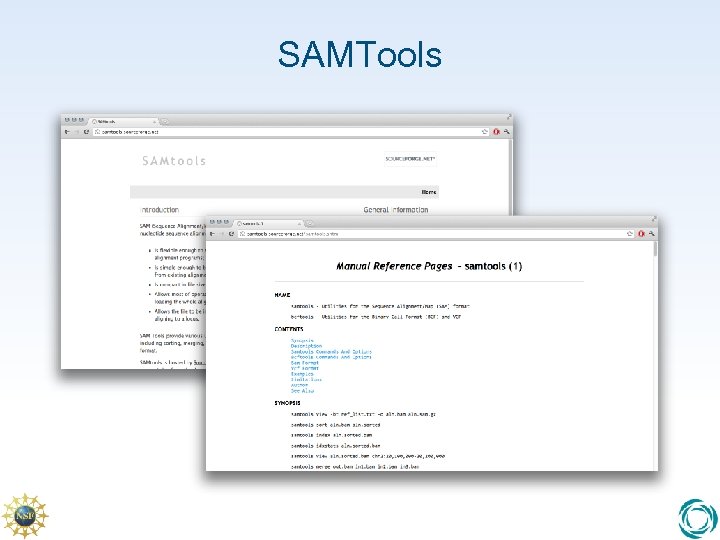Open wrench settings menu in front browser window
Screen dimensions: 720x540
click(651, 234)
